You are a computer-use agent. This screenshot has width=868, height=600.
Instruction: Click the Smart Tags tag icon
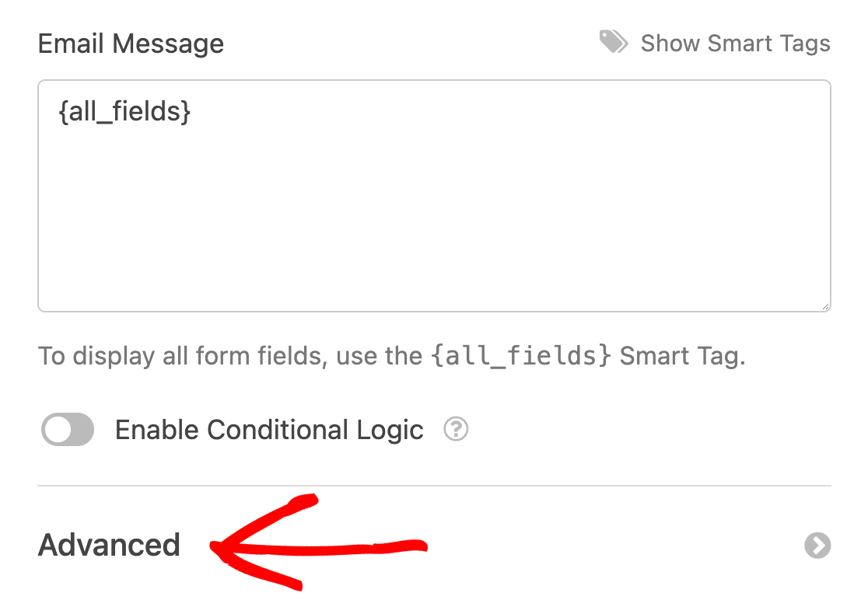tap(614, 42)
